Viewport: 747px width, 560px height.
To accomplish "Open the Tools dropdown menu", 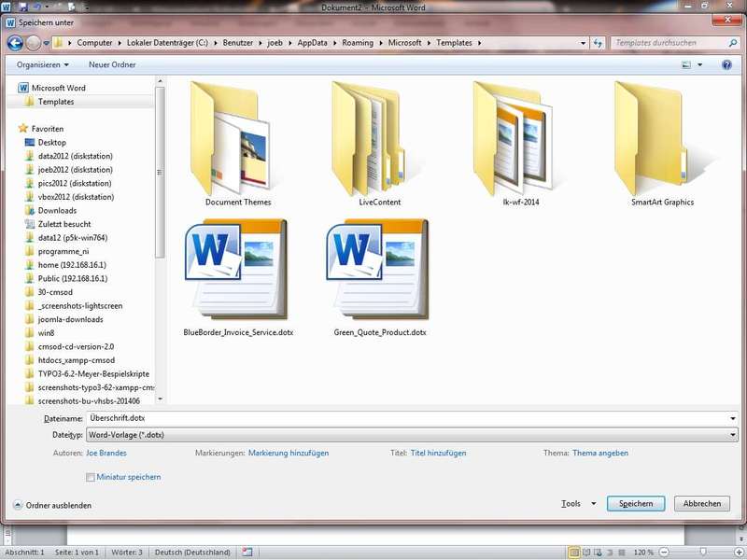I will [578, 504].
